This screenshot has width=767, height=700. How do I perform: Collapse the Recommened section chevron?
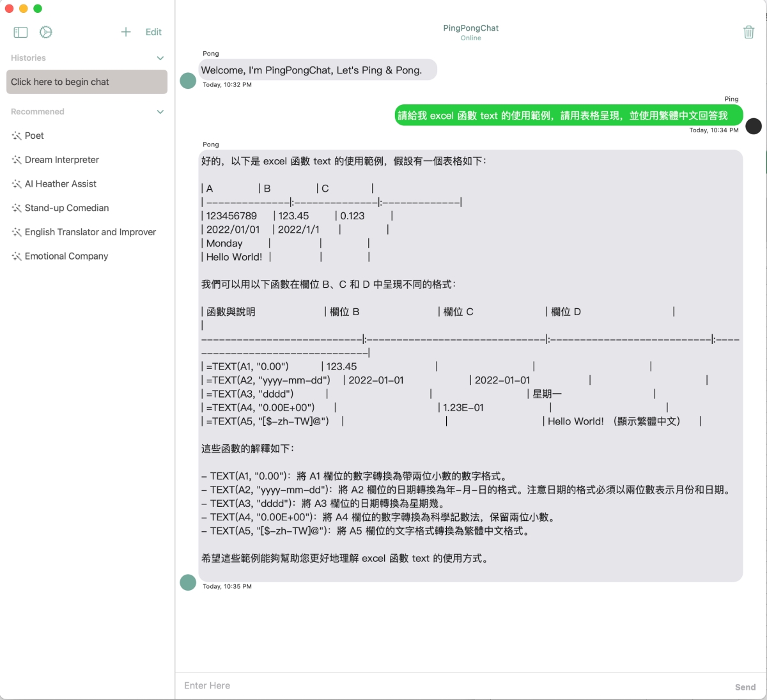click(160, 112)
